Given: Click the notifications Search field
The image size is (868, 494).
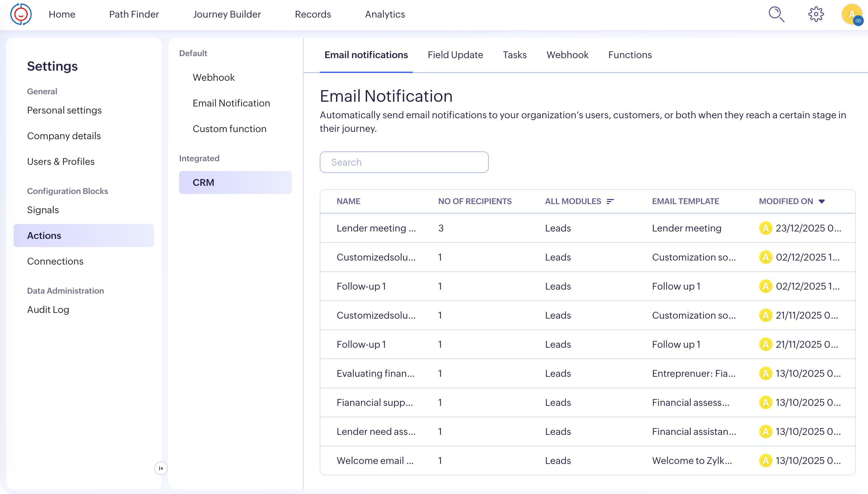Looking at the screenshot, I should click(404, 162).
